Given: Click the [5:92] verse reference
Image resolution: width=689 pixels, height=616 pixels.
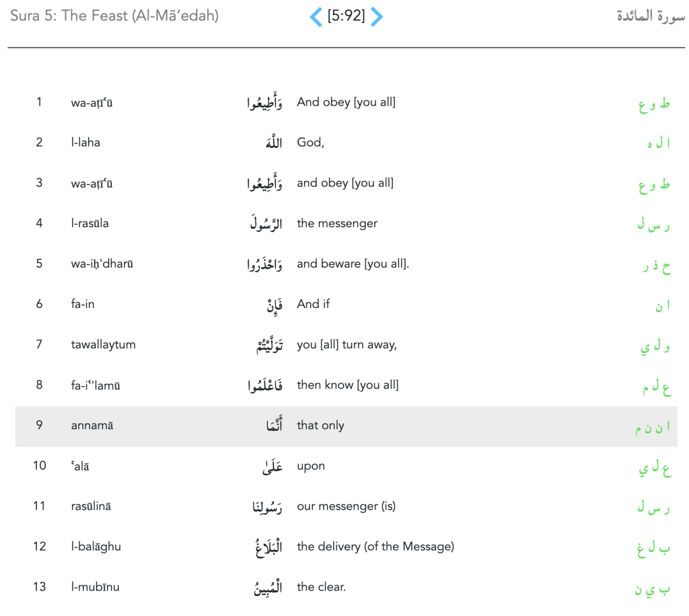Looking at the screenshot, I should (346, 16).
